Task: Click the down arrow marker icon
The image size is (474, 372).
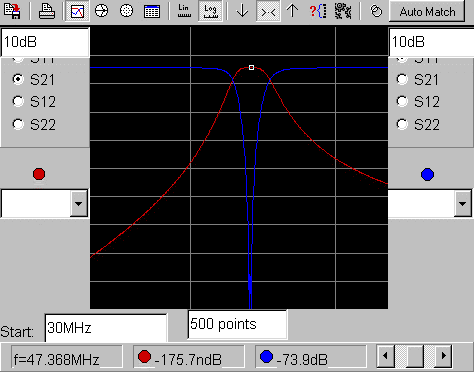Action: (242, 11)
